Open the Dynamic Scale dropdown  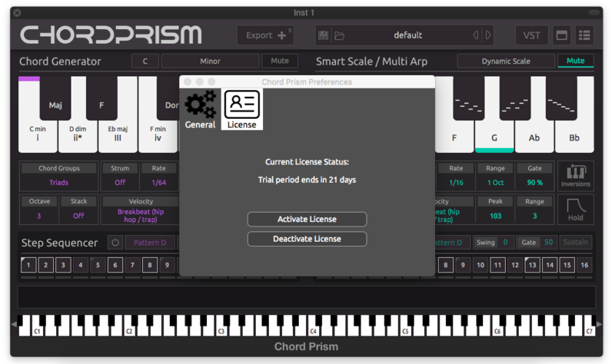506,61
